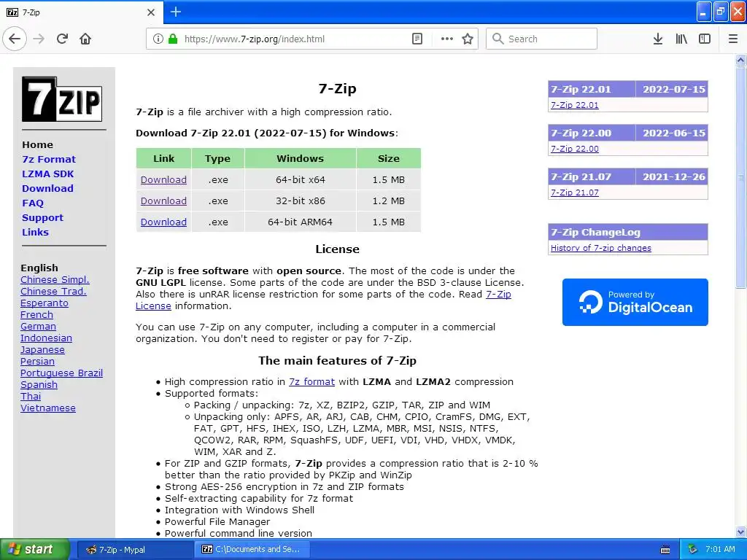The width and height of the screenshot is (747, 560).
Task: Open page actions three-dots menu
Action: point(447,39)
